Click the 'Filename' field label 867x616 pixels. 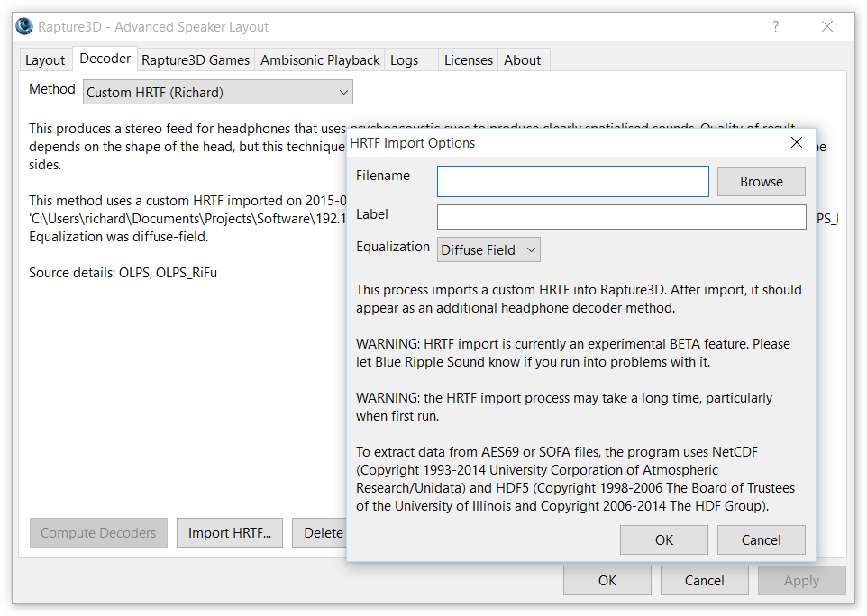coord(383,176)
